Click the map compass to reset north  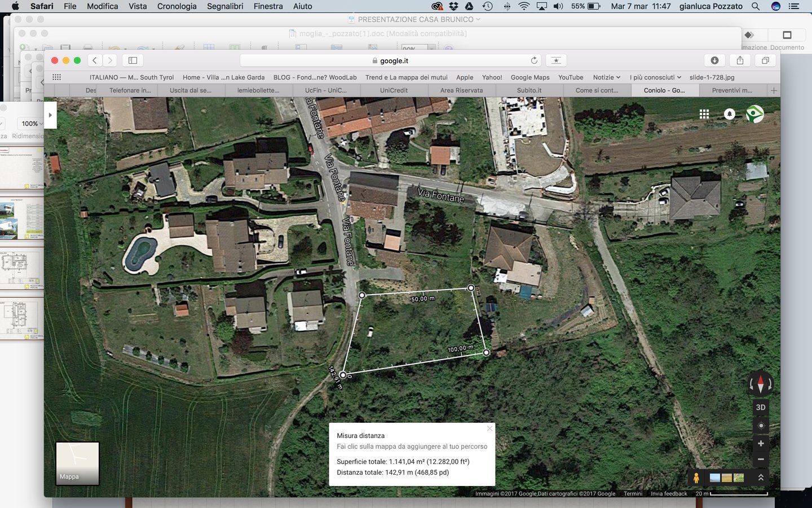[760, 384]
